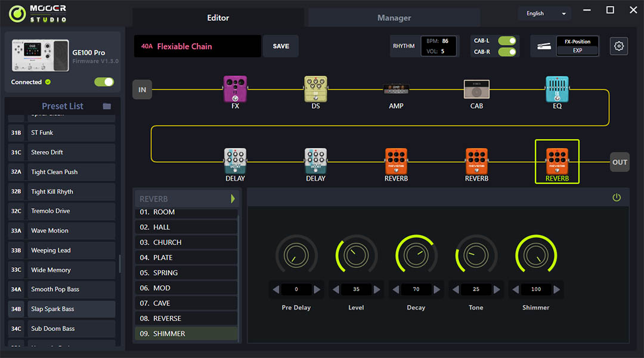Open the preset list folder icon
644x358 pixels.
coord(107,106)
